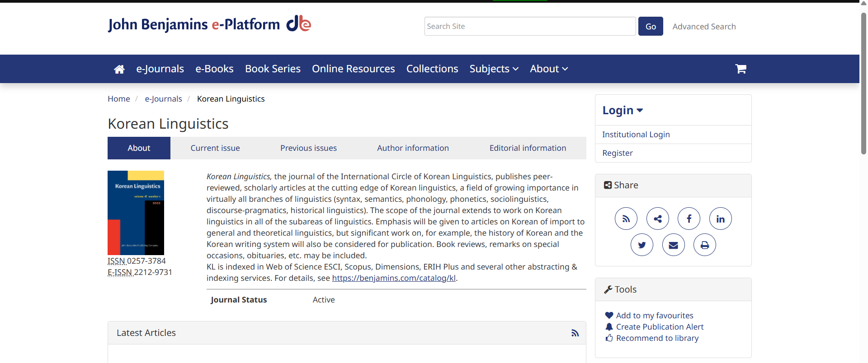Click the ISSN 0257-3784 text
This screenshot has height=363, width=868.
click(137, 261)
